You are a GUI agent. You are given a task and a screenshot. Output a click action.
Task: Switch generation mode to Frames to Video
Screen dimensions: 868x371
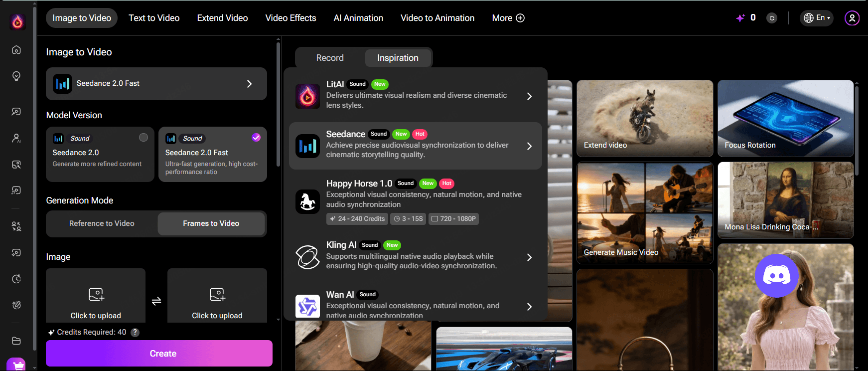point(211,223)
